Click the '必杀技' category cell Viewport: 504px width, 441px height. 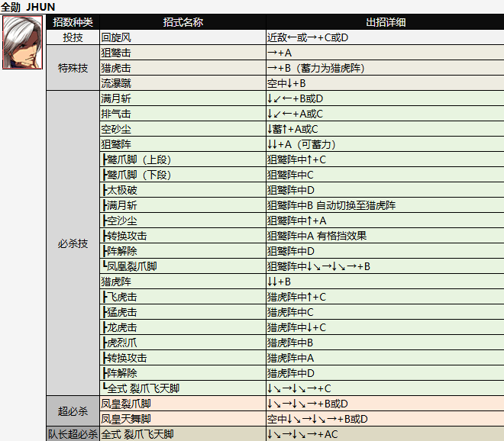click(x=73, y=243)
